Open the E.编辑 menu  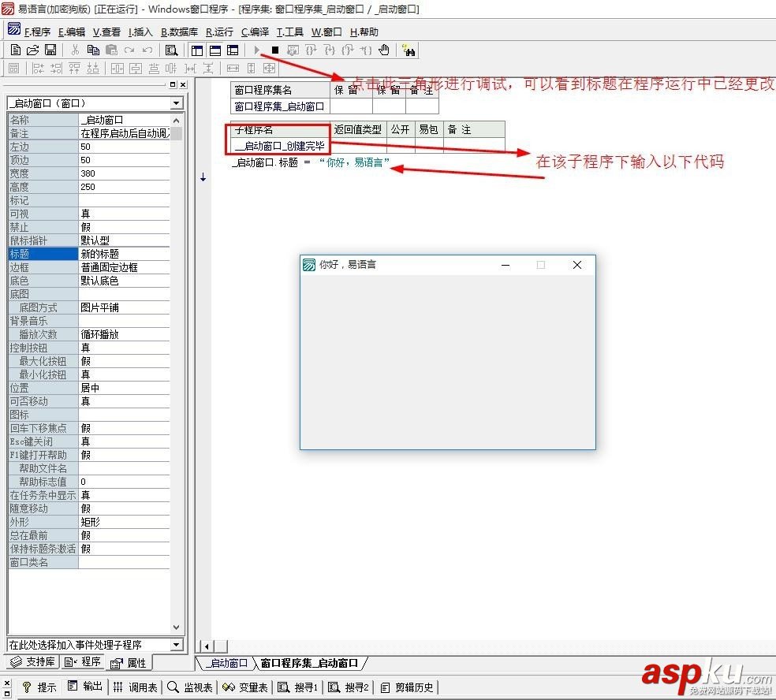click(x=72, y=32)
